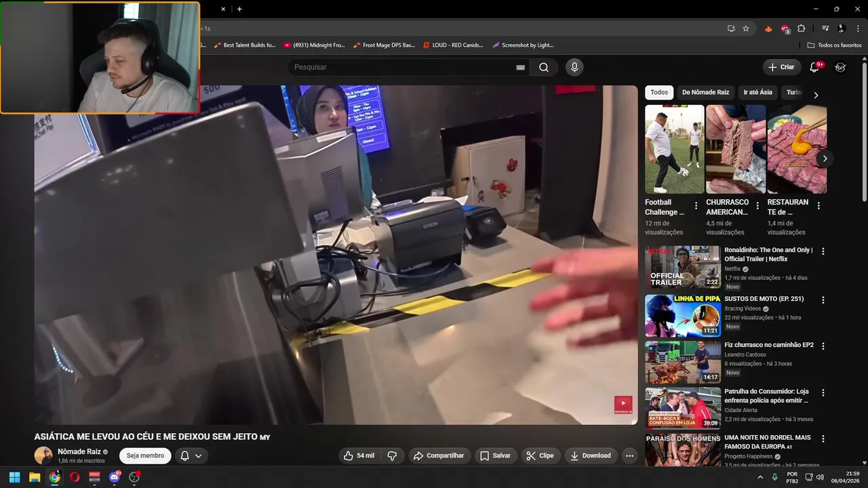Image resolution: width=868 pixels, height=488 pixels.
Task: Click the Clipe button
Action: [x=540, y=455]
